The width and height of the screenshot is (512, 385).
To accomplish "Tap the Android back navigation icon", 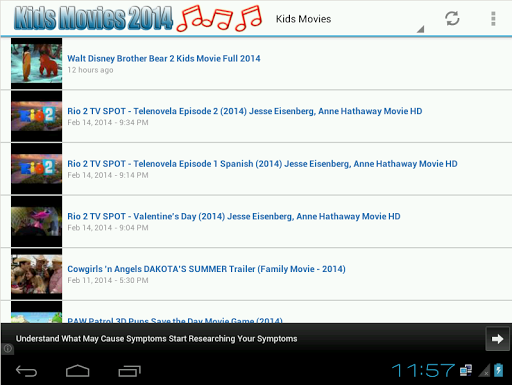I will pyautogui.click(x=26, y=371).
